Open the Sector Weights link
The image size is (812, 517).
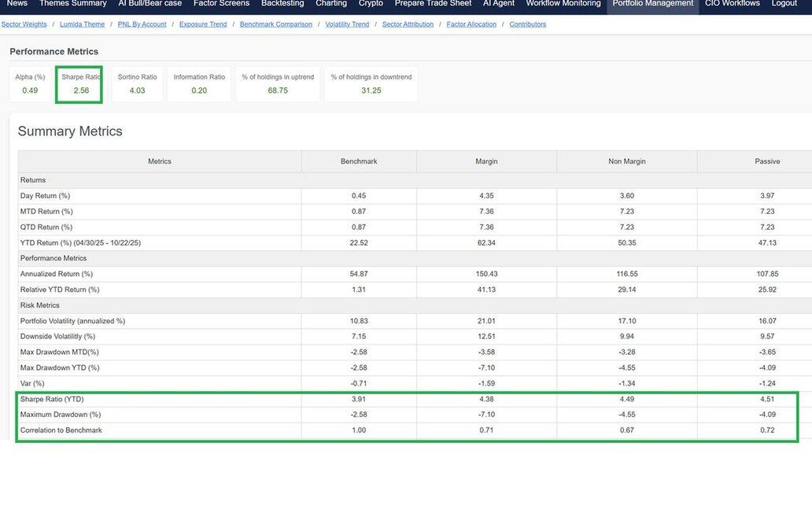24,24
